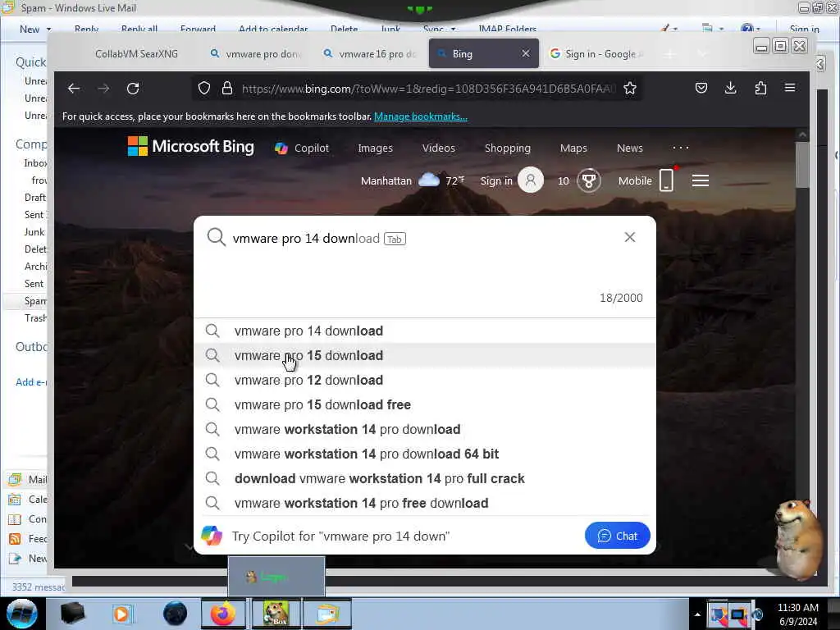Open the Bing rewards trophy icon
This screenshot has width=840, height=630.
(589, 180)
